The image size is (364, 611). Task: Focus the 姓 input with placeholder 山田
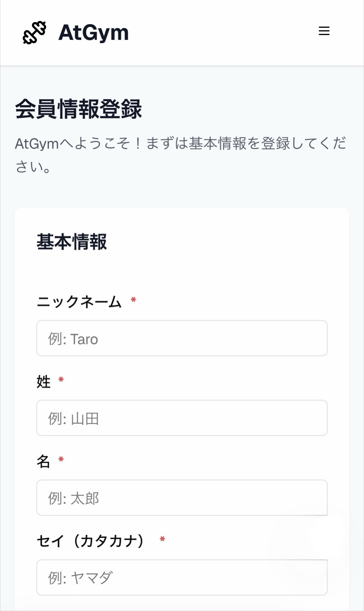182,418
